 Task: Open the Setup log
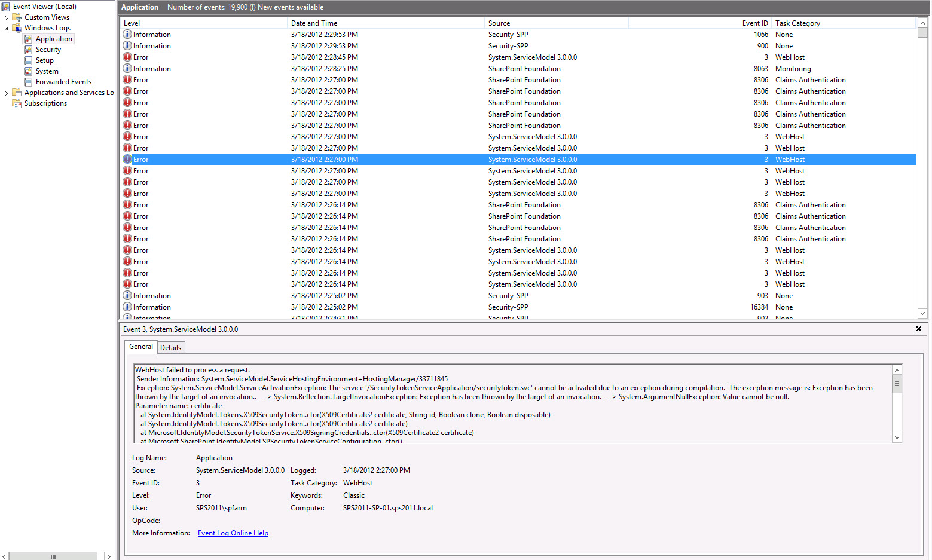click(44, 60)
